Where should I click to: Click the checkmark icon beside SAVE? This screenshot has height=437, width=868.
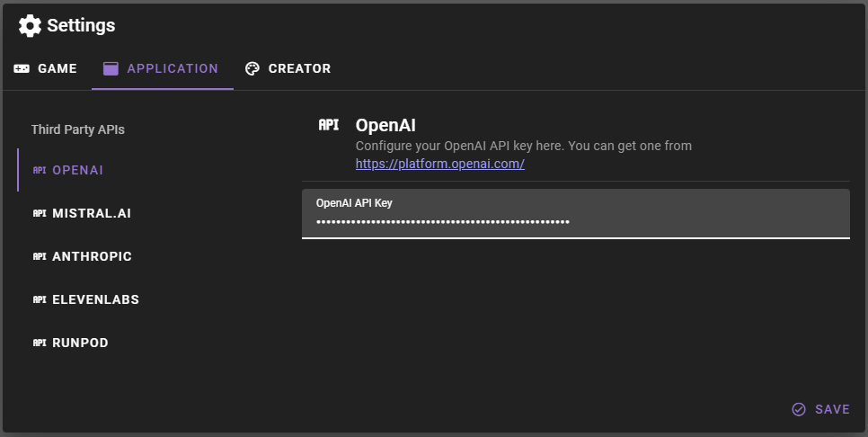click(799, 409)
